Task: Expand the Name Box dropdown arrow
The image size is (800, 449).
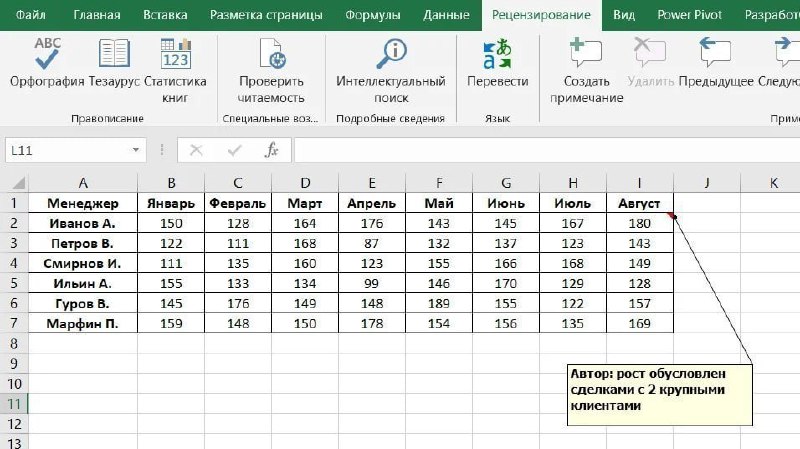Action: [136, 150]
